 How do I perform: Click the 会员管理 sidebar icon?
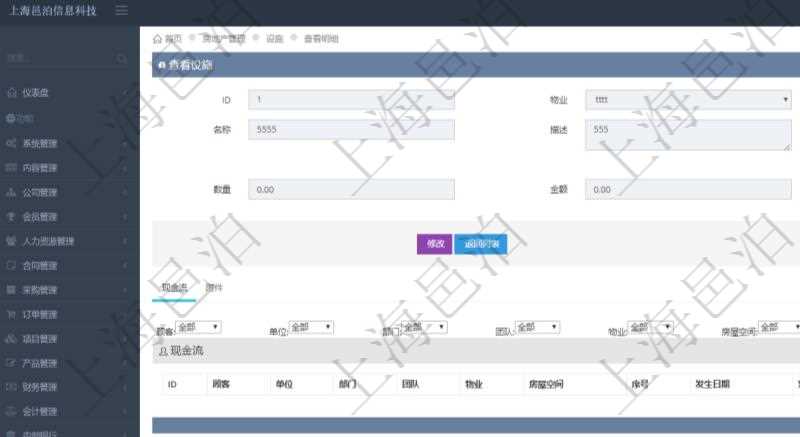click(11, 216)
